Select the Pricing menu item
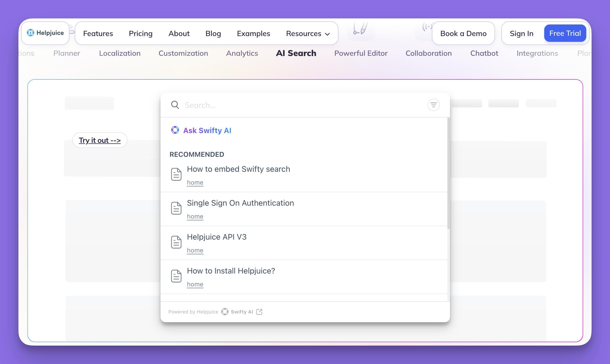Screen dimensions: 610x364 [141, 33]
